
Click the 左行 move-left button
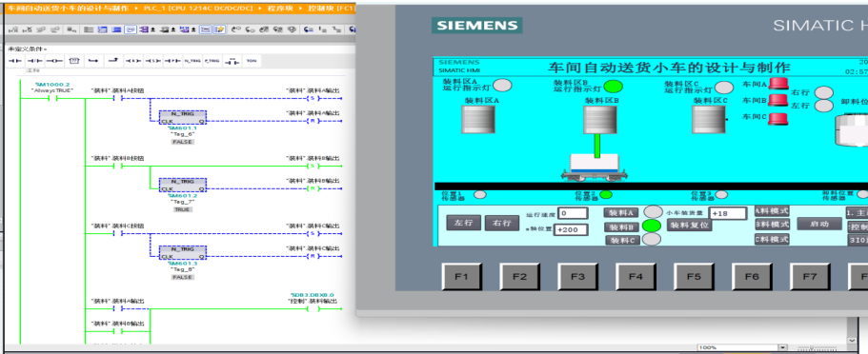coord(463,223)
